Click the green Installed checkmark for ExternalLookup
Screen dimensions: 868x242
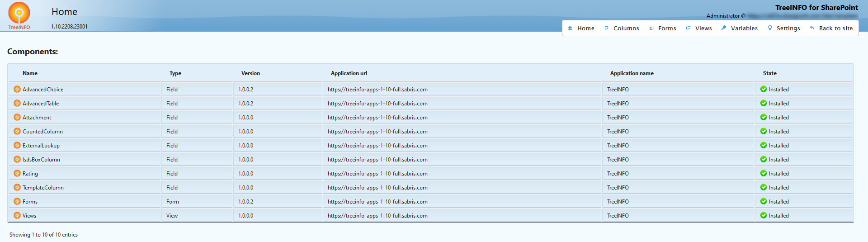point(764,145)
